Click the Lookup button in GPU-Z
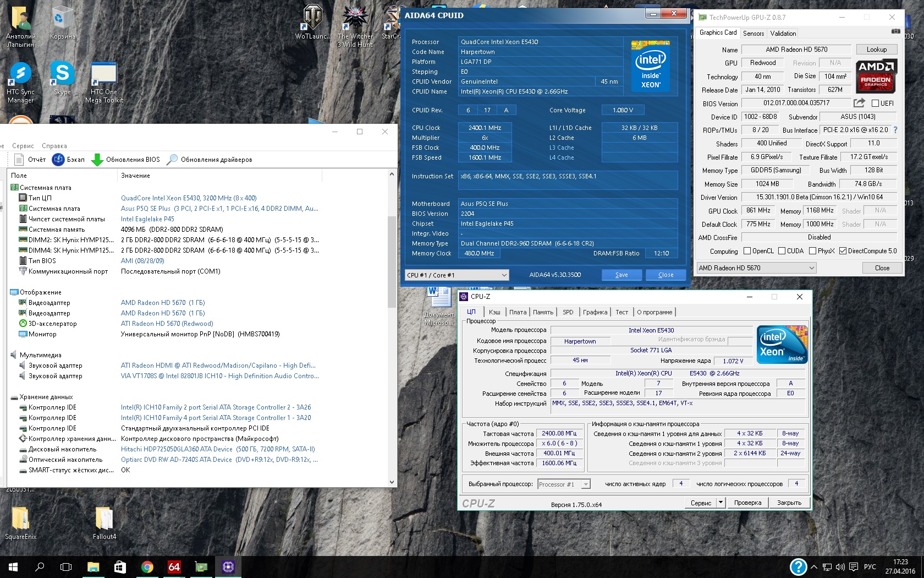Viewport: 924px width, 578px height. [x=877, y=50]
